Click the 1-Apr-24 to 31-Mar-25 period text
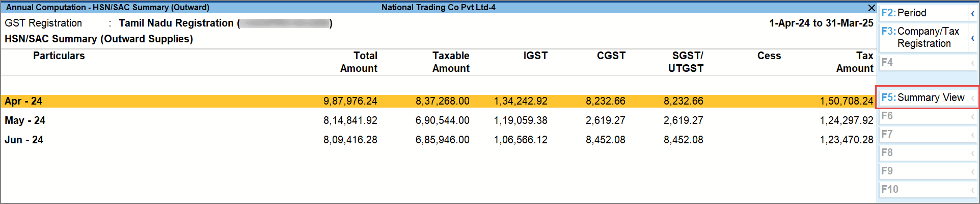The image size is (980, 204). (x=821, y=23)
